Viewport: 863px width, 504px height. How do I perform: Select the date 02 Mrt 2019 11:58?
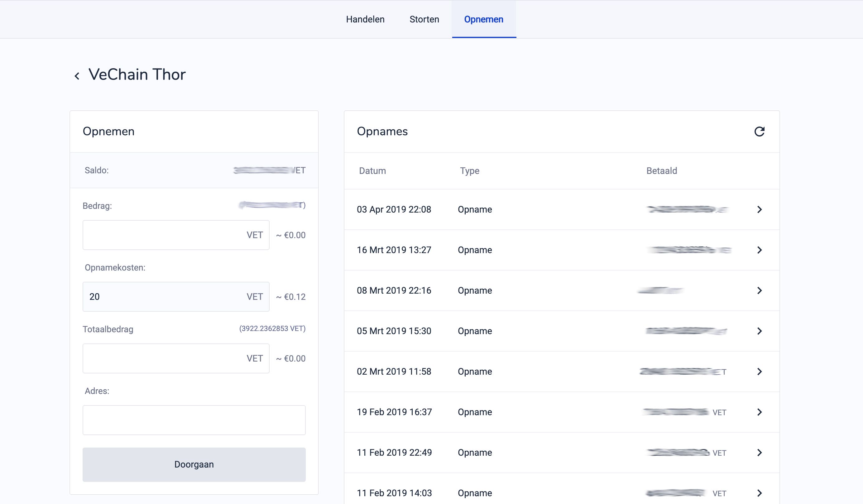pos(394,372)
